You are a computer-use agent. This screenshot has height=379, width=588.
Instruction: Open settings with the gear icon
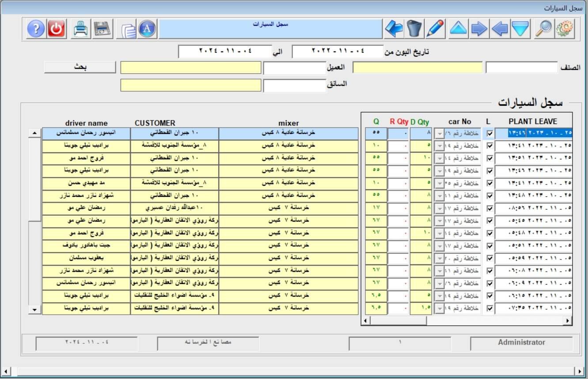564,29
